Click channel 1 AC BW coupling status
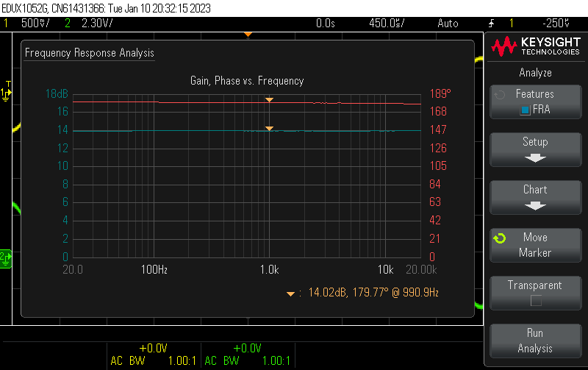Screen dimensions: 588x370 (128, 360)
